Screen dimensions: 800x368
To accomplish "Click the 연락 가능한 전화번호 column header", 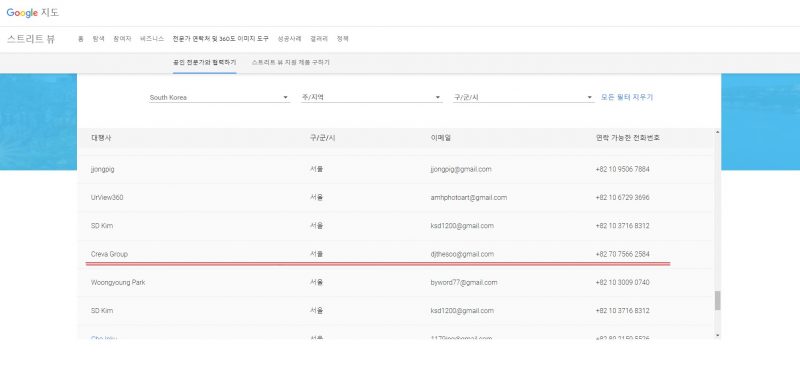I will (x=628, y=138).
